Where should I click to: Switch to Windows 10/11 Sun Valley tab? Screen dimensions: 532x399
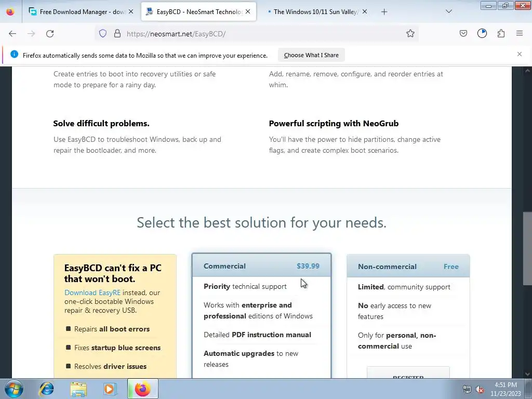(x=315, y=11)
